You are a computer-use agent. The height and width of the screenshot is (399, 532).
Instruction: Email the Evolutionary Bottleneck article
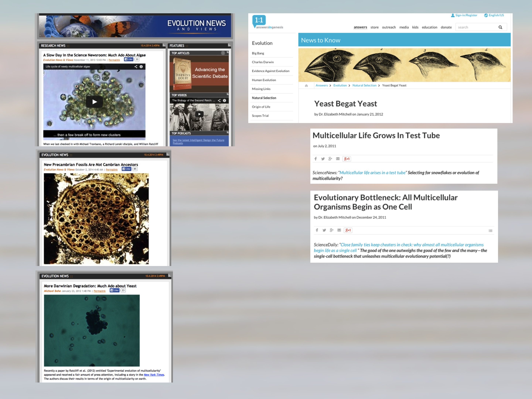tap(339, 230)
